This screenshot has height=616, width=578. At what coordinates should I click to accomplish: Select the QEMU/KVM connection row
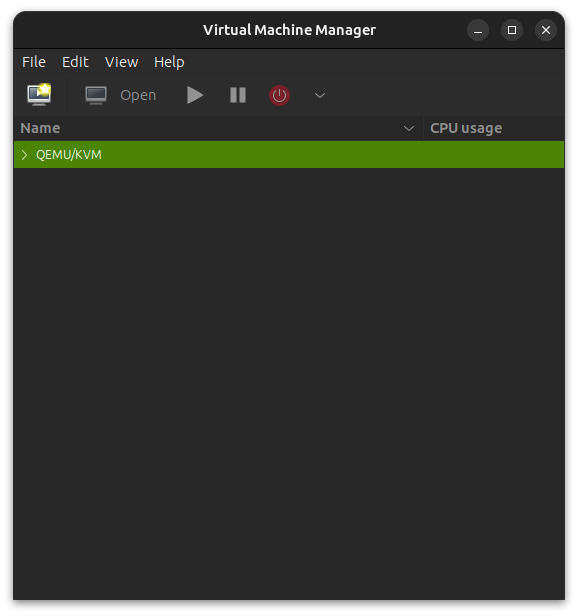tap(289, 155)
